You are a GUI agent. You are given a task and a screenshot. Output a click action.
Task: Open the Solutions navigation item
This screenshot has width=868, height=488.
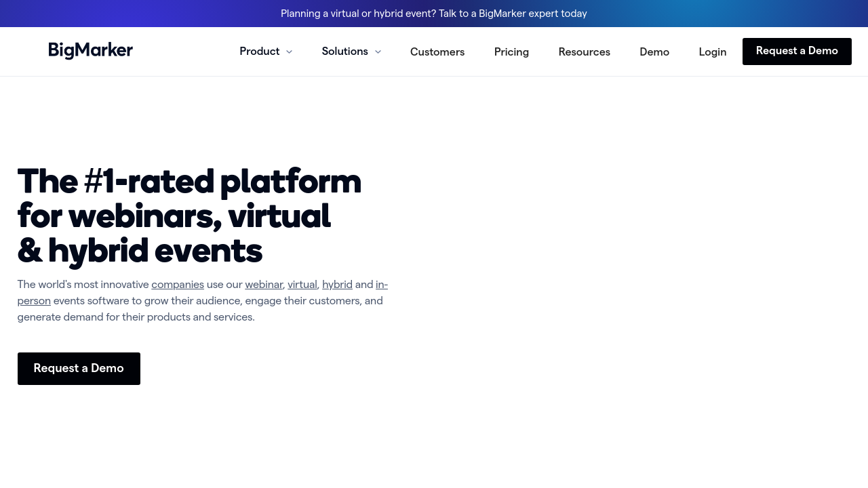coord(345,52)
